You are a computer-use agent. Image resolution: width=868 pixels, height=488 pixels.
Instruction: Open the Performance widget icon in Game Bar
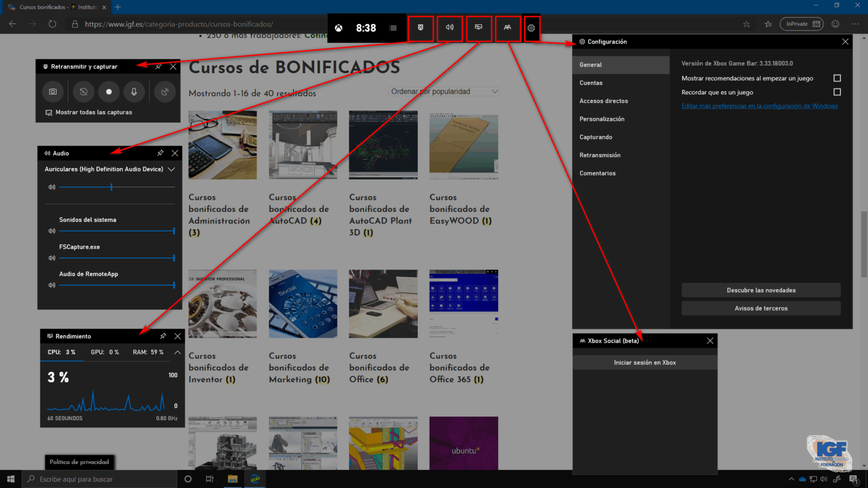478,28
